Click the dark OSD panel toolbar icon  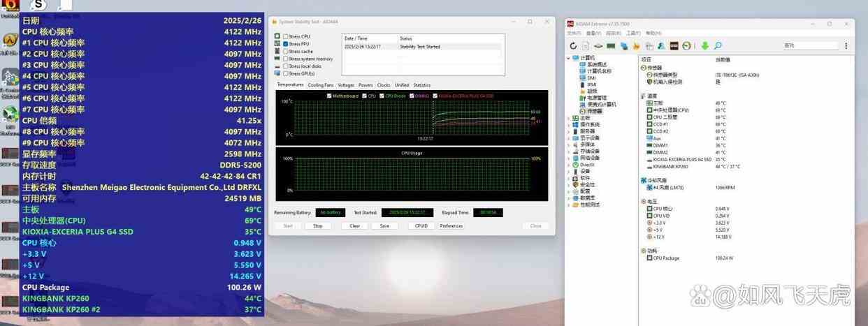point(674,45)
